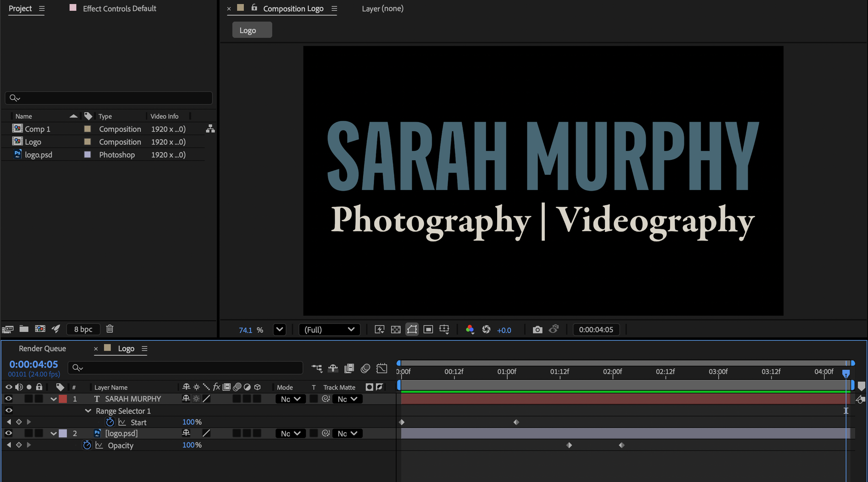Switch to the Render Queue tab
This screenshot has height=482, width=868.
42,349
